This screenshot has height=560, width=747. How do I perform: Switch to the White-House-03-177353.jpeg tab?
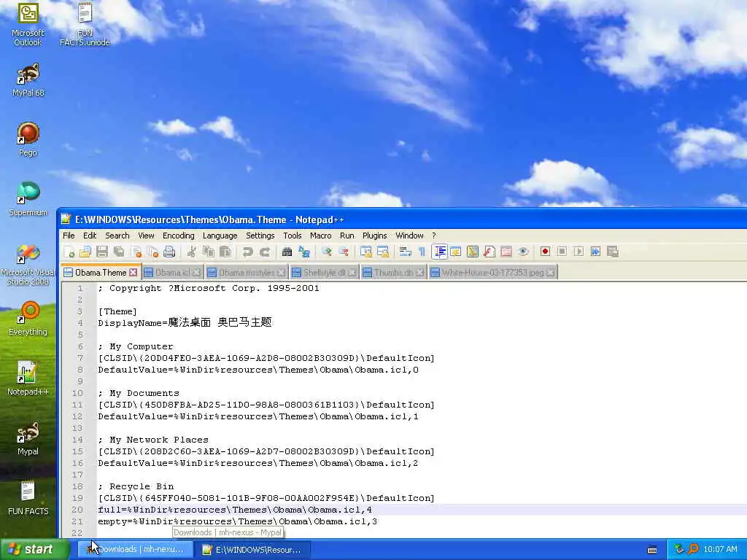tap(492, 273)
